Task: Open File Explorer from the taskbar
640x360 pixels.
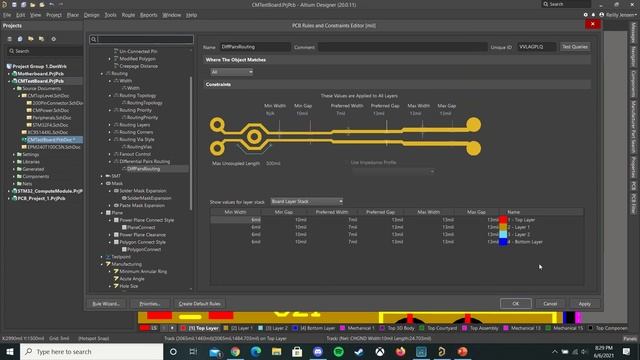Action: click(x=276, y=352)
